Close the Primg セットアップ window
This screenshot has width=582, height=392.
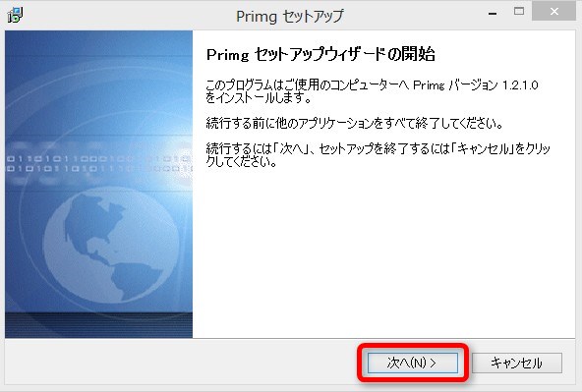(x=553, y=12)
